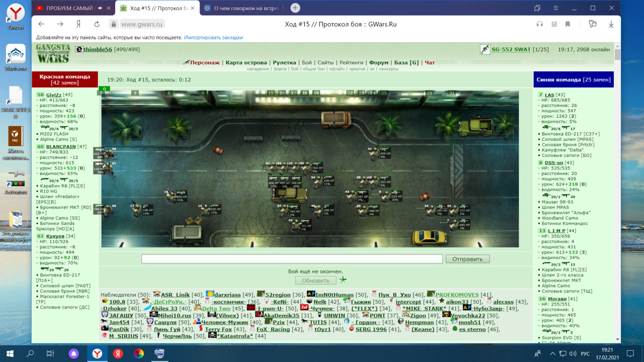Viewport: 644px width, 362px height.
Task: Click the muted-speaker icon on the YouTube tab
Action: [101, 8]
